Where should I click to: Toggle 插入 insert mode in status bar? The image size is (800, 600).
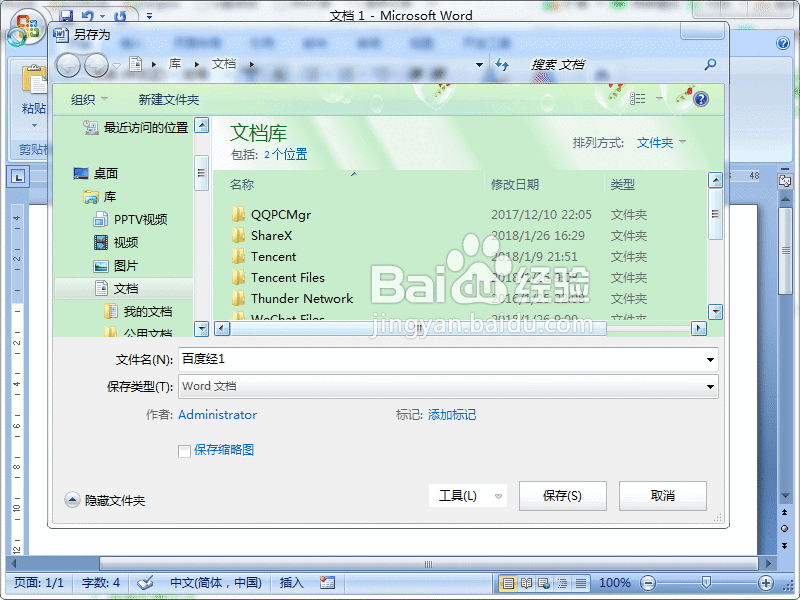tap(291, 583)
